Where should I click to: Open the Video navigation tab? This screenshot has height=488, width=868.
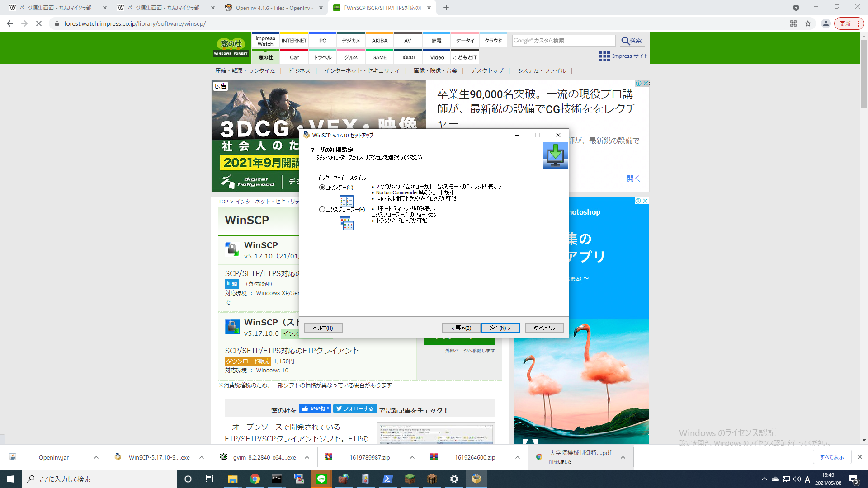pyautogui.click(x=437, y=57)
